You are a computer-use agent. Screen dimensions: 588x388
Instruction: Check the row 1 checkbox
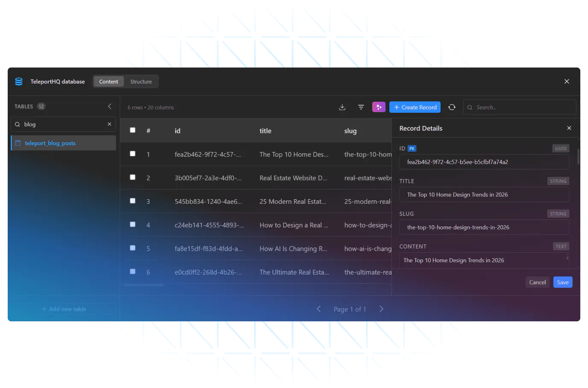point(132,153)
